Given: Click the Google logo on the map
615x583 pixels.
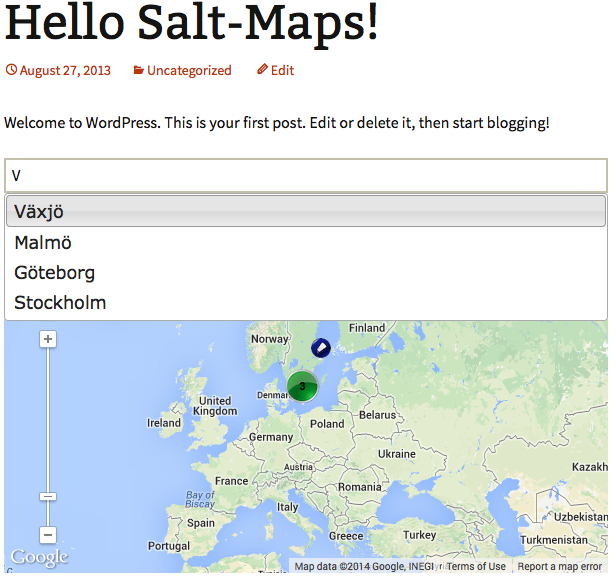Looking at the screenshot, I should point(40,558).
